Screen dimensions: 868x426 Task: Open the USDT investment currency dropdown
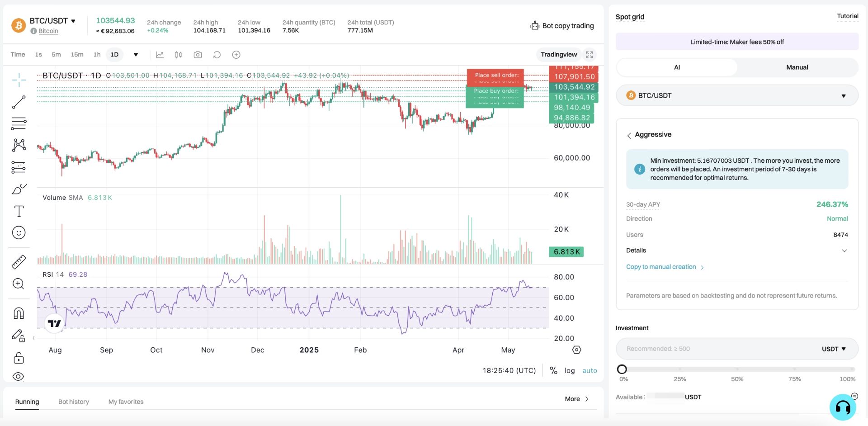click(x=834, y=349)
